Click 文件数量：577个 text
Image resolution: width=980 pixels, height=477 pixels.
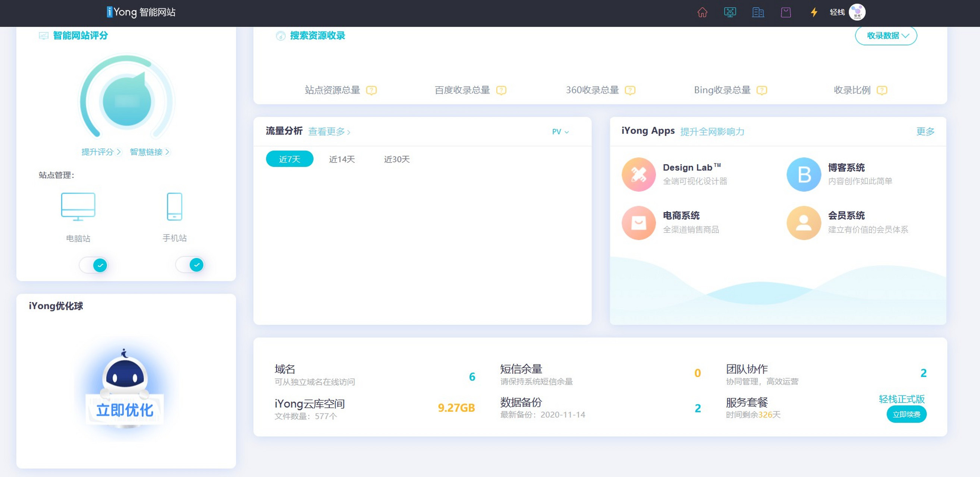tap(306, 416)
